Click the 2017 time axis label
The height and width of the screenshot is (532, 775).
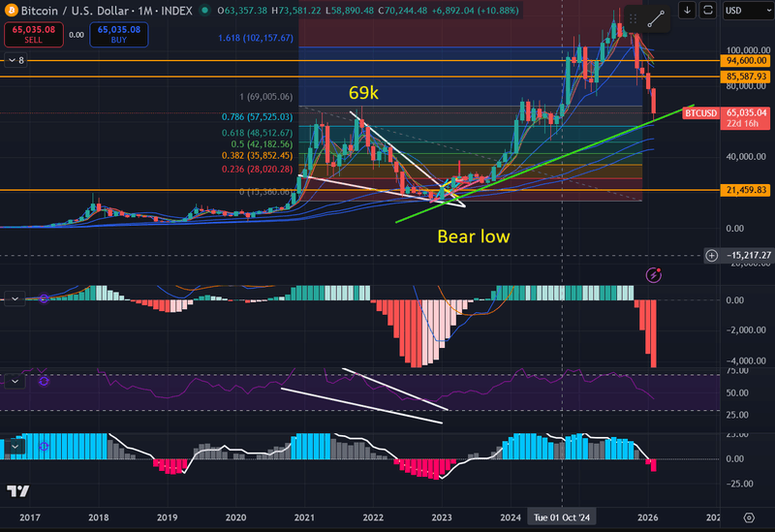click(x=30, y=517)
